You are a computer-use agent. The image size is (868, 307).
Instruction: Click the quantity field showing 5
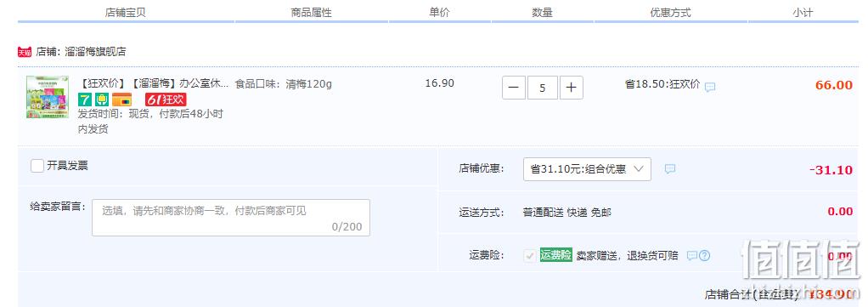pos(543,88)
